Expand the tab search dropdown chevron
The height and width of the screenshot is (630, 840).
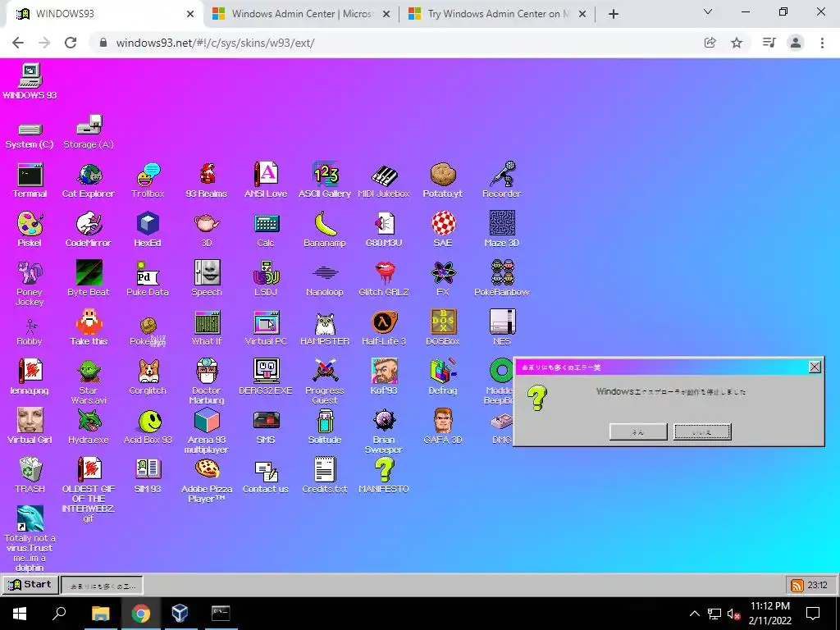coord(708,11)
